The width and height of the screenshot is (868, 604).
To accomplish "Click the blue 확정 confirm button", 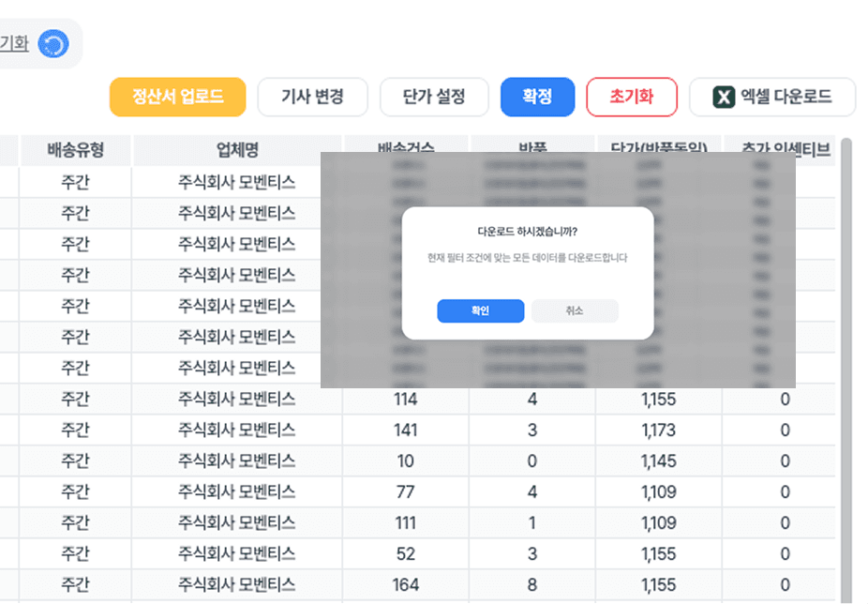I will (x=537, y=97).
